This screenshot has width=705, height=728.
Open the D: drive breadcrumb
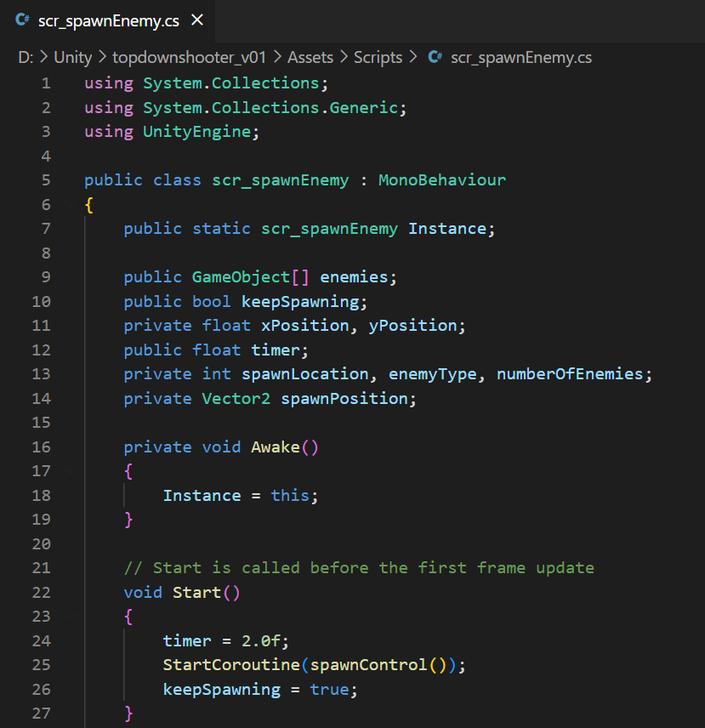tap(26, 58)
